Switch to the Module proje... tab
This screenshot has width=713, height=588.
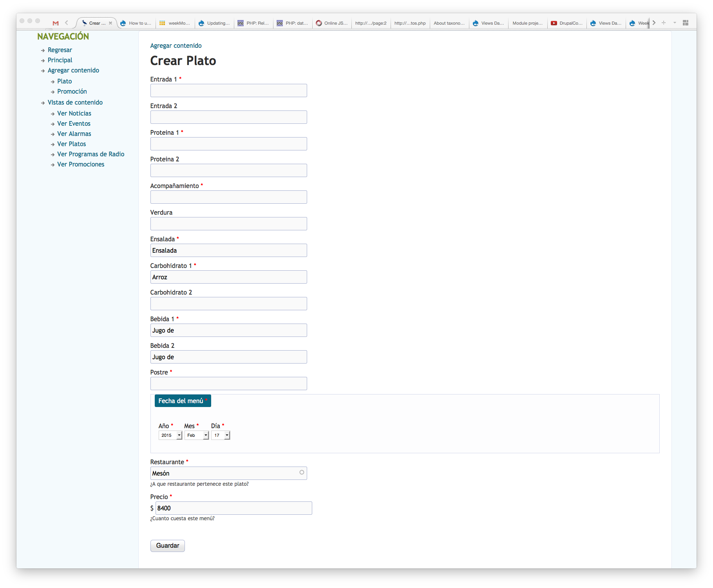coord(528,23)
